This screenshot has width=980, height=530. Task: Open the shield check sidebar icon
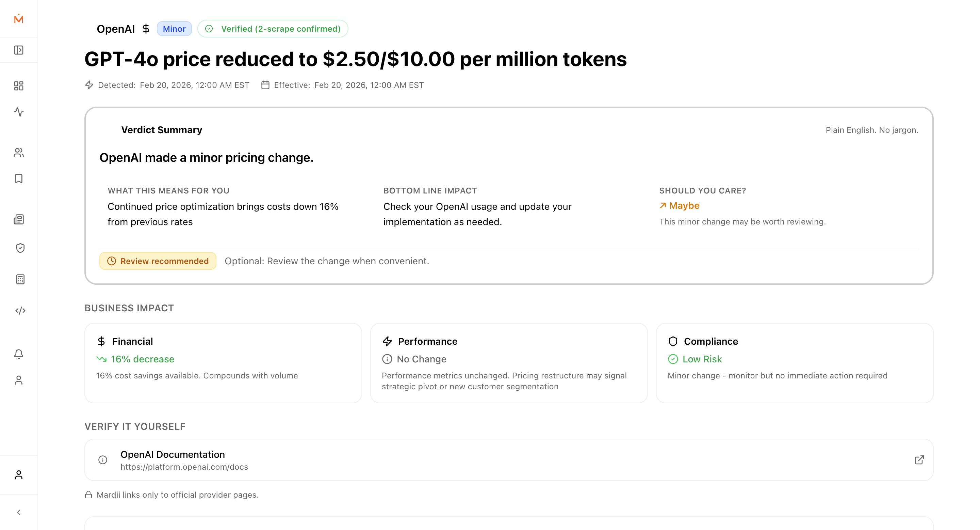click(x=20, y=248)
